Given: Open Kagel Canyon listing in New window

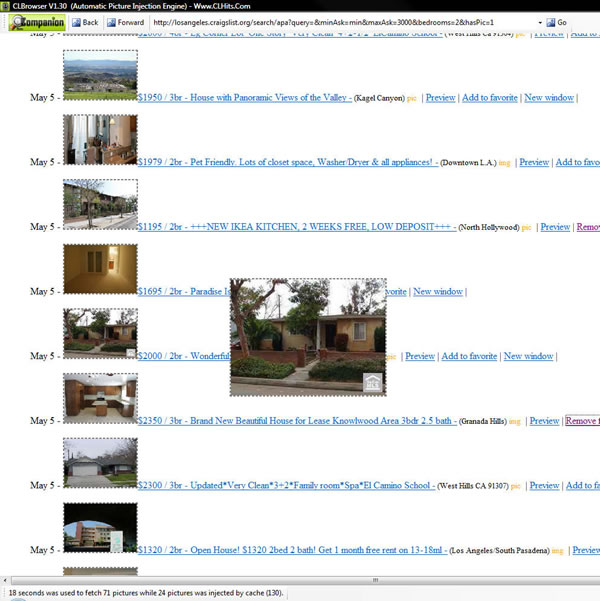Looking at the screenshot, I should click(549, 98).
